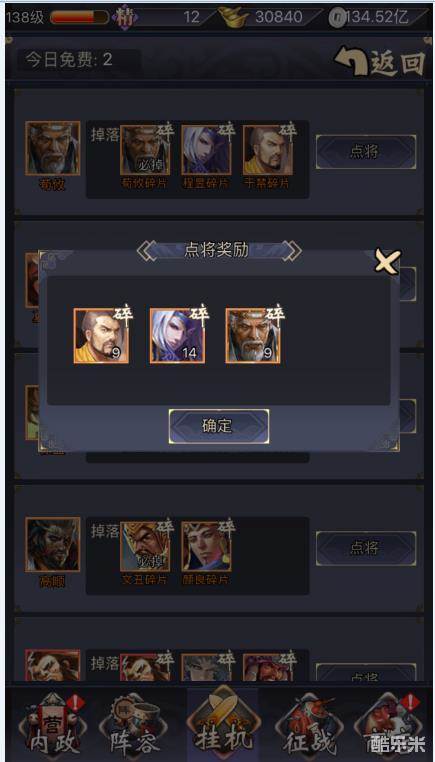Click the 程昱碎片 drop icon
This screenshot has width=435, height=762.
point(206,150)
